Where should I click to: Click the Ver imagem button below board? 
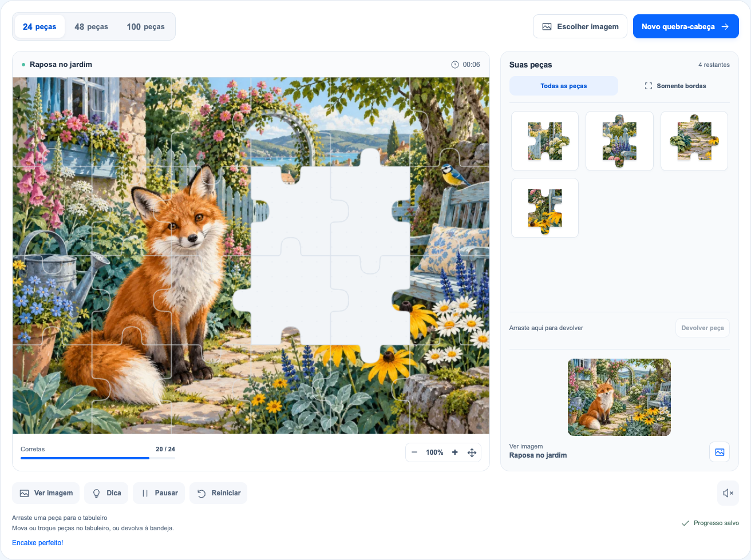[x=46, y=493]
